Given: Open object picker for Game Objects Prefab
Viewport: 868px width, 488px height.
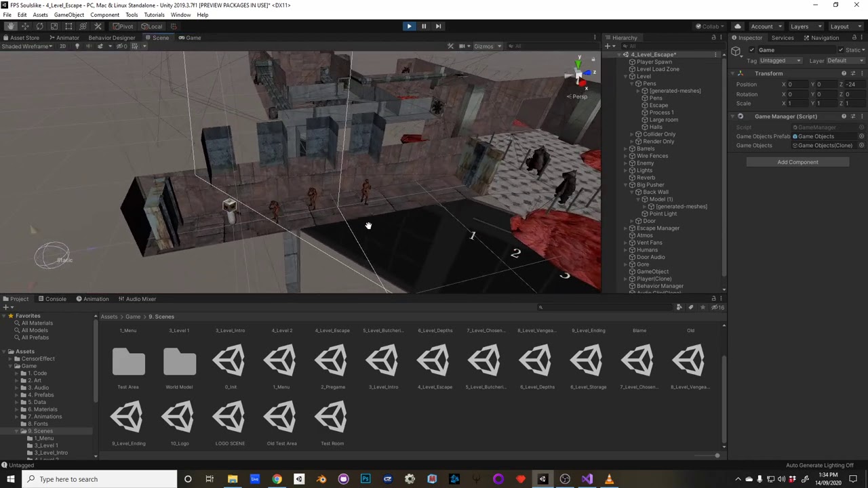Looking at the screenshot, I should point(861,136).
